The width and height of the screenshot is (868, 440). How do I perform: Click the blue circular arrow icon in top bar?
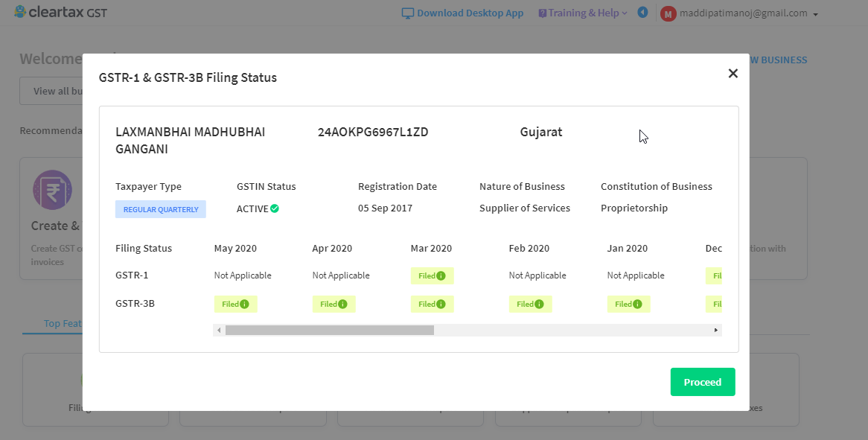pos(642,12)
